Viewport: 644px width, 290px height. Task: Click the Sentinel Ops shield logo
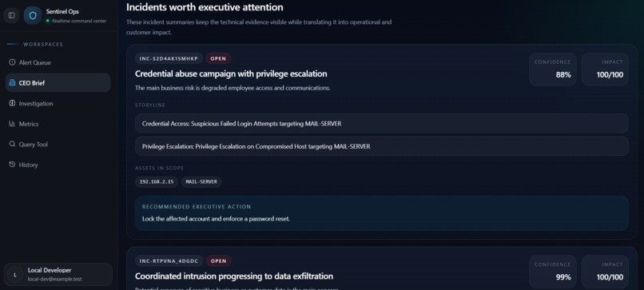click(x=33, y=15)
